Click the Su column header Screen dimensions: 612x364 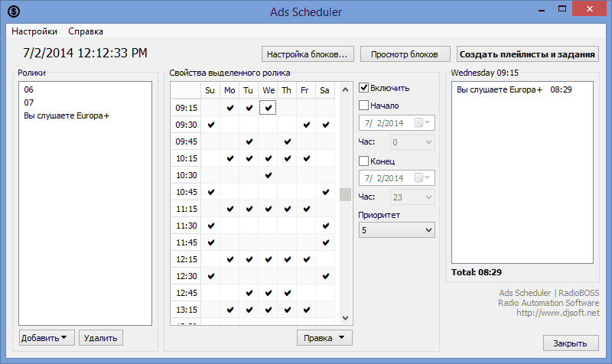[210, 90]
